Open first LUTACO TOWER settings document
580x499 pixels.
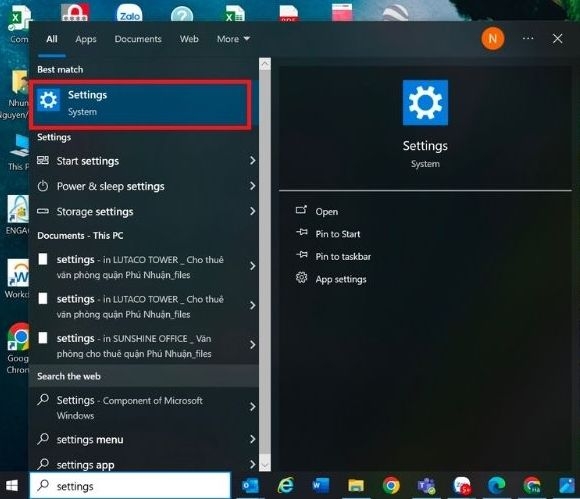point(144,267)
